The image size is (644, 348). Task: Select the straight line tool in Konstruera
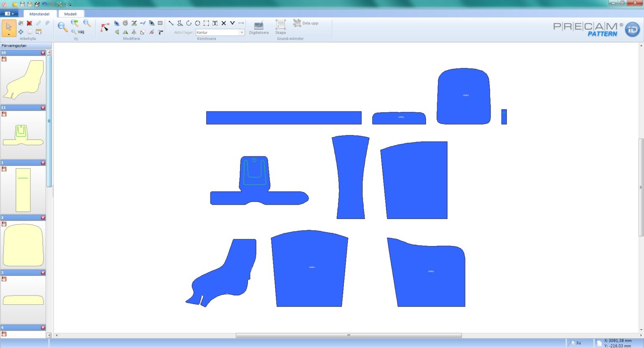171,23
